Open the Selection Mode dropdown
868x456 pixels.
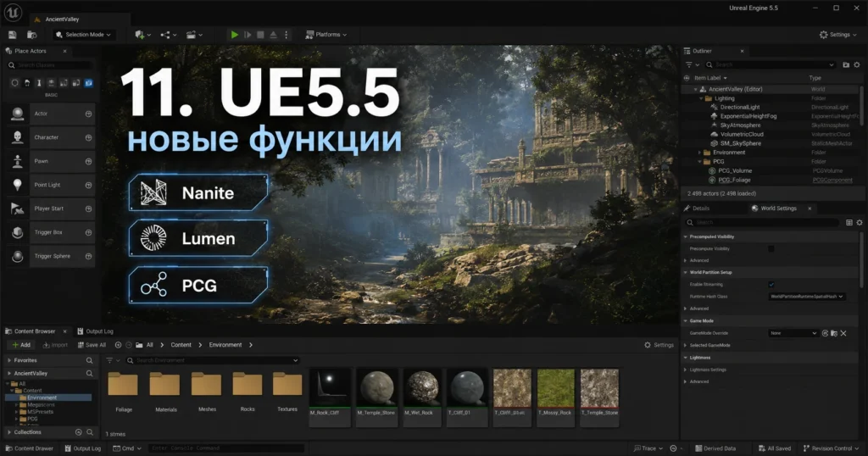pos(83,34)
